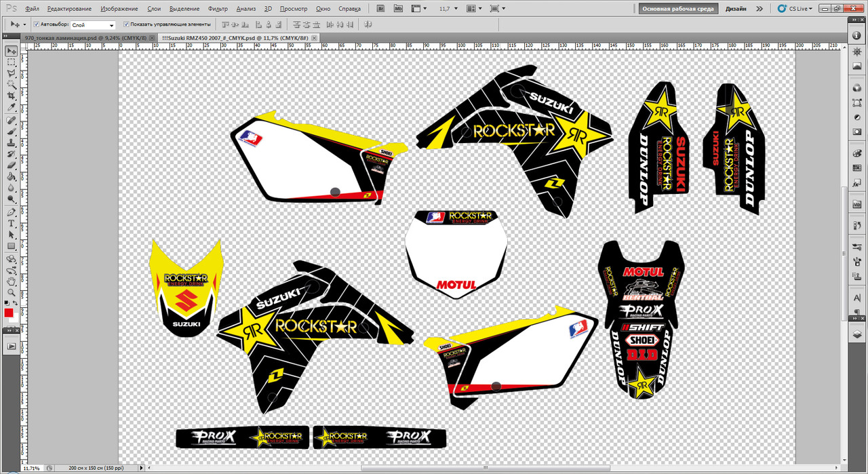Select the Path Selection arrow tool
Screen dimensions: 868x474
12,235
